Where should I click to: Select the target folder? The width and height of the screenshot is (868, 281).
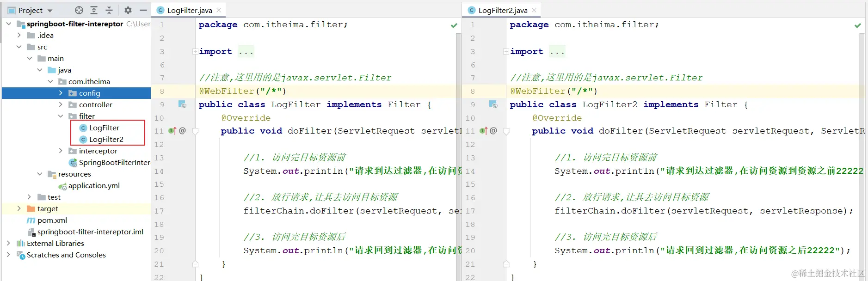(48, 208)
